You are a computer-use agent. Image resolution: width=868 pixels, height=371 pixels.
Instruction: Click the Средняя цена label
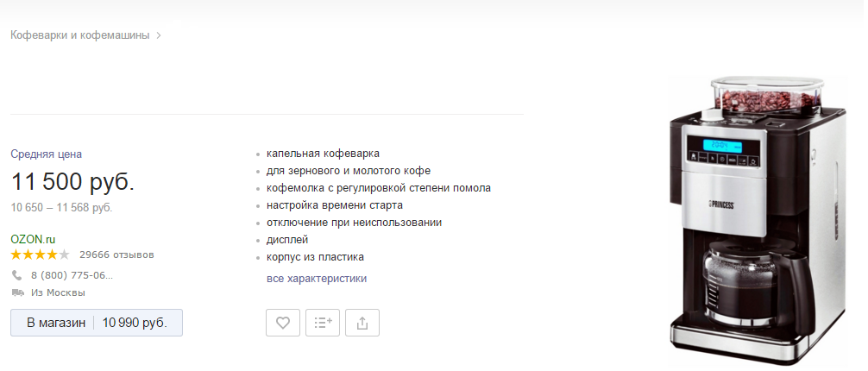coord(47,154)
